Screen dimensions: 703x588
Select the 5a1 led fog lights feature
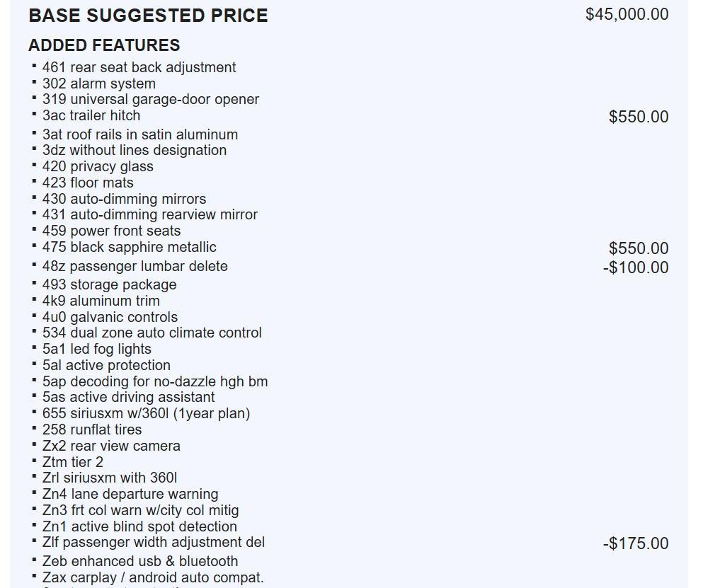pos(96,349)
